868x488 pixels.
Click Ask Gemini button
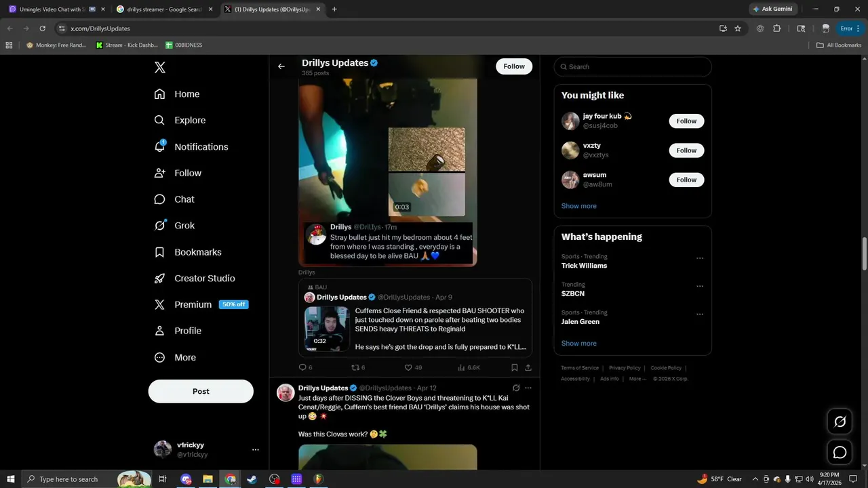click(772, 9)
